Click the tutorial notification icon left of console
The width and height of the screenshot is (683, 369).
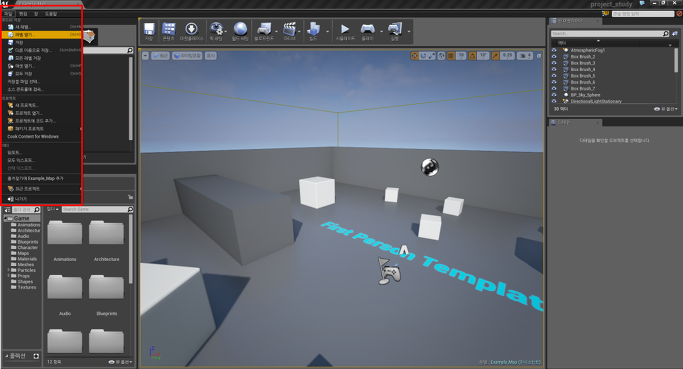(x=605, y=14)
